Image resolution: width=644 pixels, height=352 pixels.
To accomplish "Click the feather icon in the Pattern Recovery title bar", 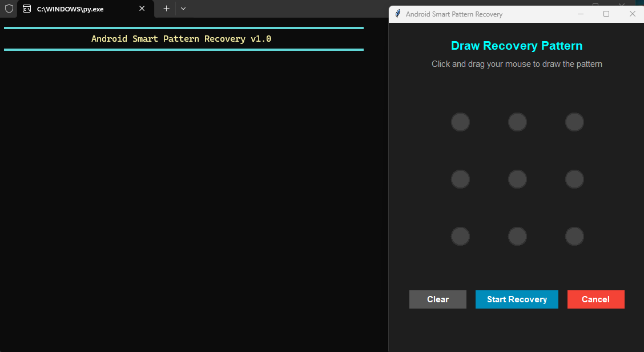I will coord(397,14).
